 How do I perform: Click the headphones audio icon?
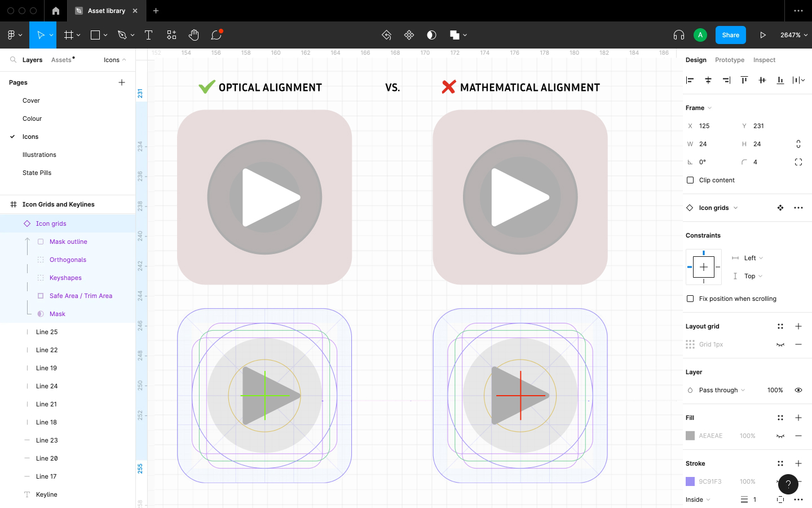pyautogui.click(x=678, y=35)
